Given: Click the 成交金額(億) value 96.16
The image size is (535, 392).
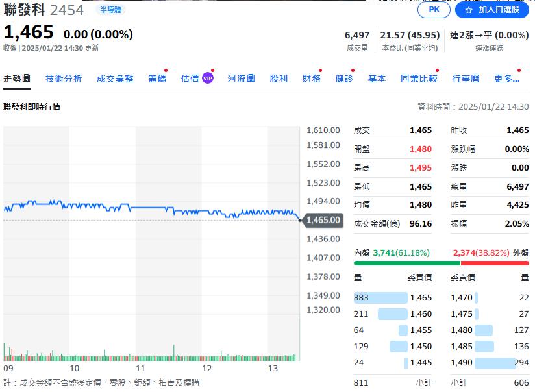Looking at the screenshot, I should 421,224.
